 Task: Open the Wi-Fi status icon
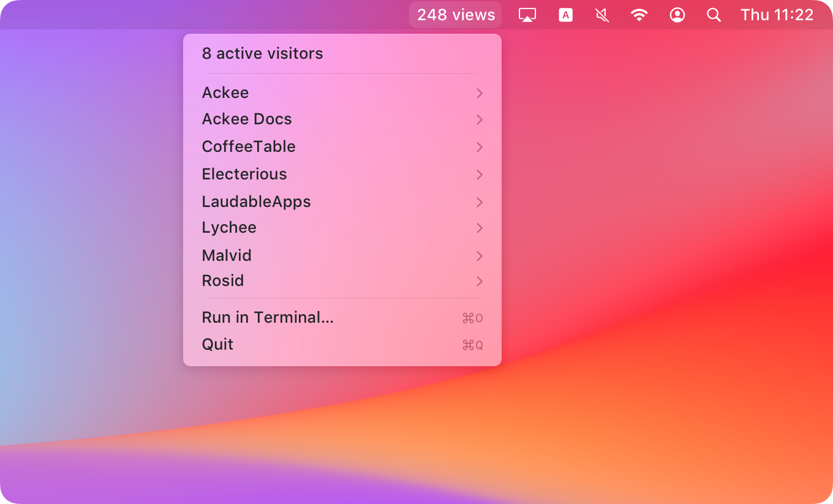point(639,15)
